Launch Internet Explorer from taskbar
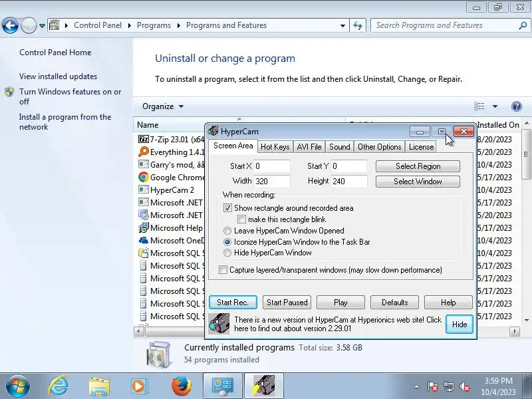Image resolution: width=532 pixels, height=399 pixels. tap(59, 386)
